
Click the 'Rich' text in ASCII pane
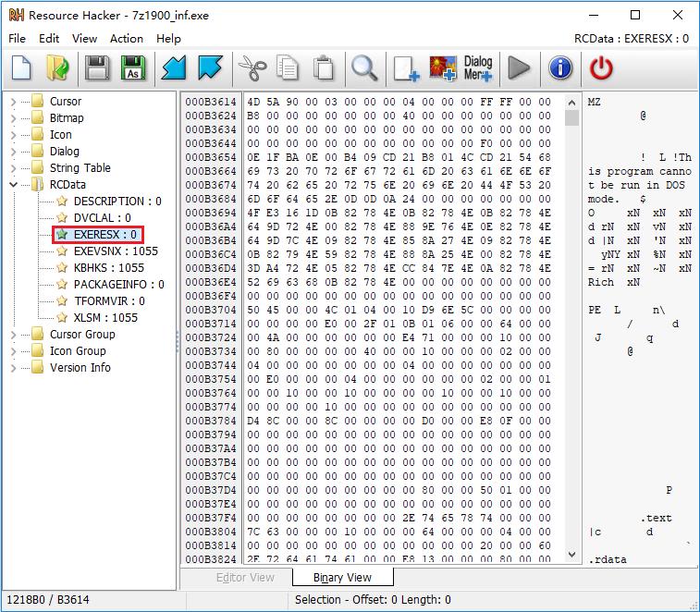point(600,282)
